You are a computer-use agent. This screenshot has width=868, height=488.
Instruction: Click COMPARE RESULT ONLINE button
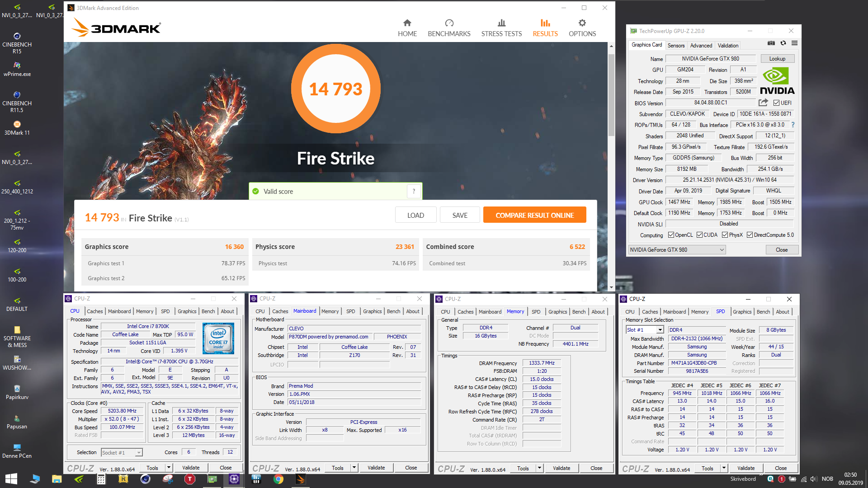point(534,215)
